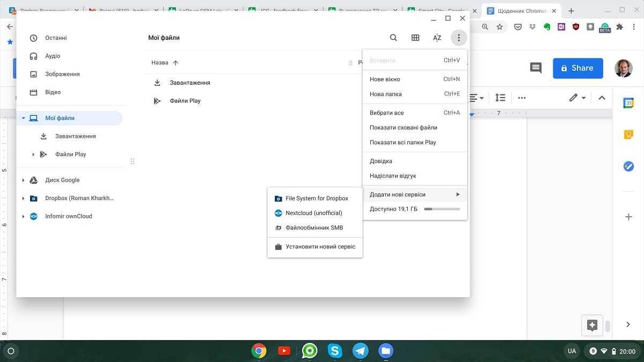This screenshot has width=644, height=362.
Task: Open Skype icon in the shelf
Action: [x=335, y=351]
